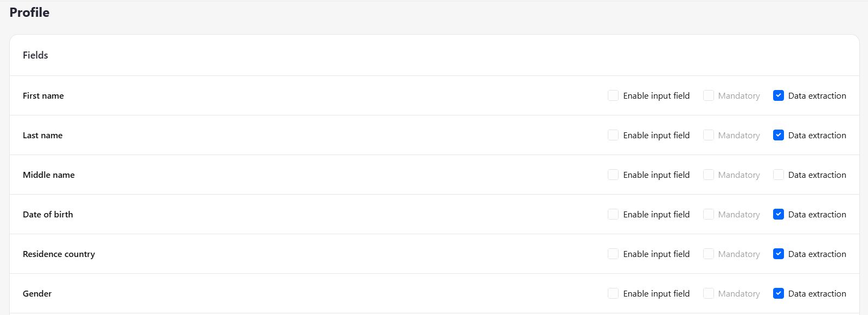Viewport: 868px width, 315px height.
Task: Enable input field for Middle name
Action: pyautogui.click(x=613, y=175)
